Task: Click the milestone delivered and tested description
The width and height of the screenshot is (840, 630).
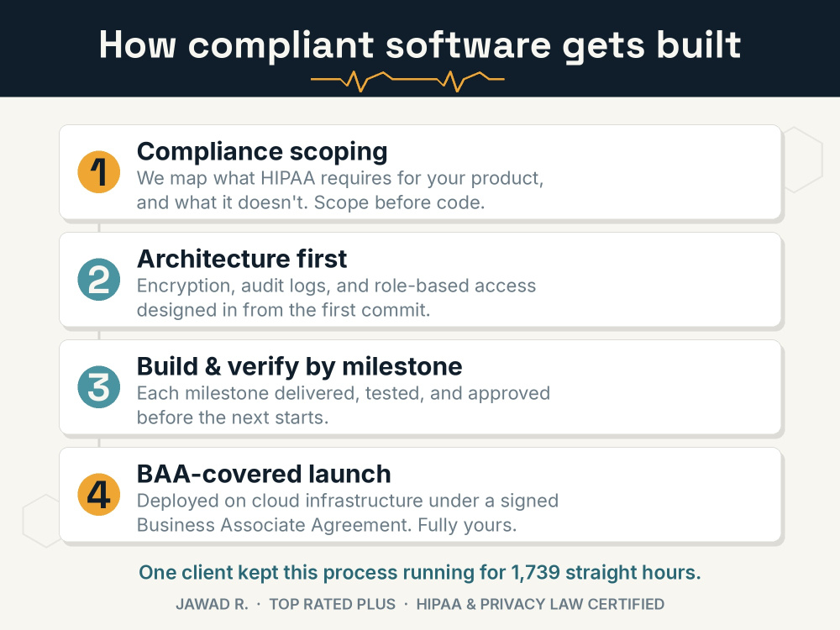Action: [344, 405]
